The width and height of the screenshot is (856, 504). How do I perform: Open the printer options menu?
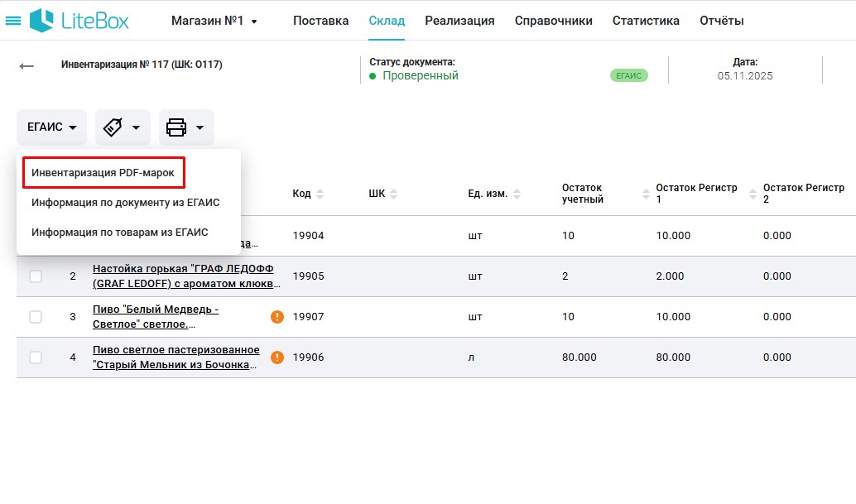coord(185,127)
